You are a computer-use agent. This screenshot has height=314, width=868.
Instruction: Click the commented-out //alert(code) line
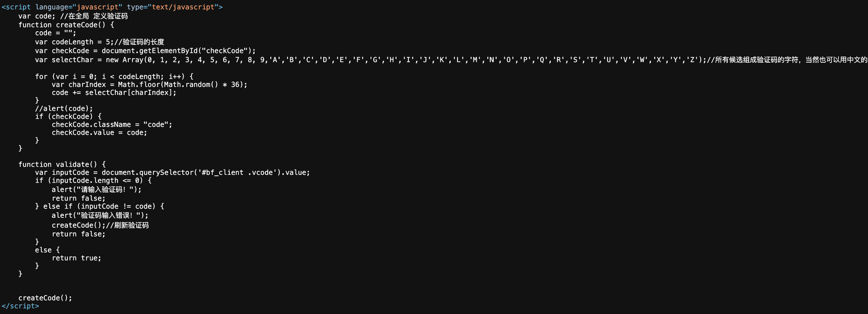pyautogui.click(x=64, y=108)
